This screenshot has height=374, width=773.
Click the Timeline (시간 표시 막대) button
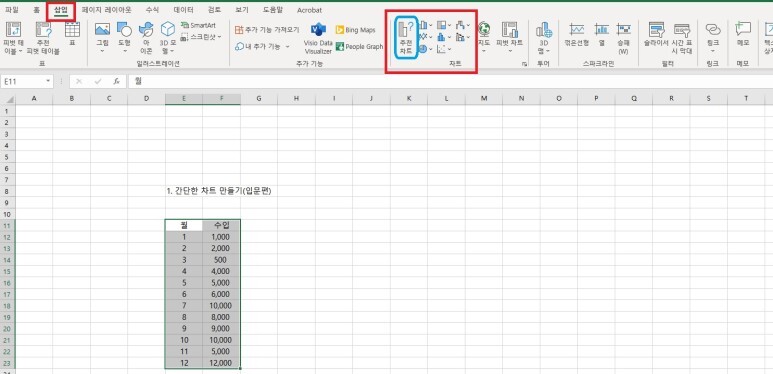pyautogui.click(x=682, y=37)
